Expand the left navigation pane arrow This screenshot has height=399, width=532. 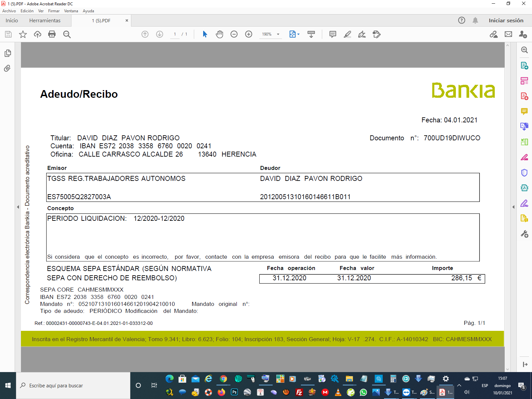18,207
